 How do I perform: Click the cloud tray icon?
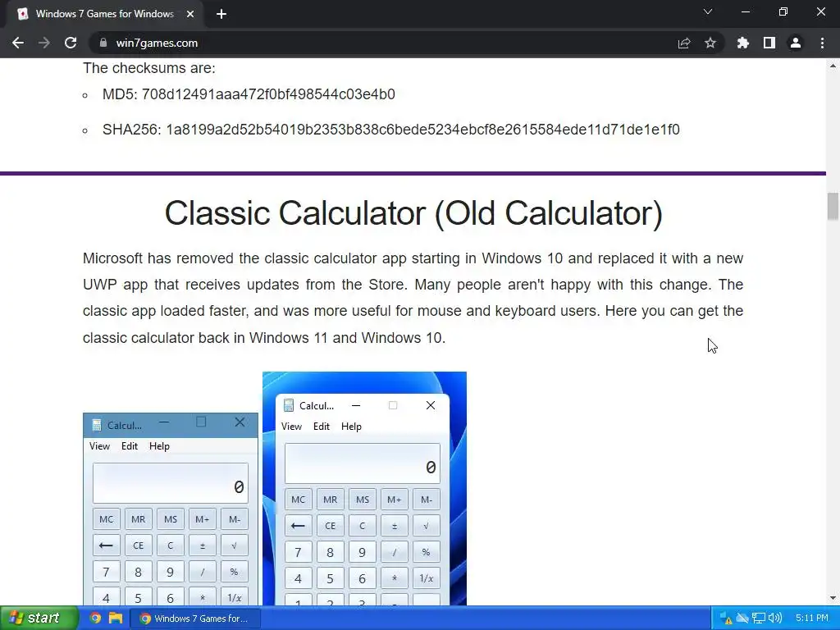[742, 619]
